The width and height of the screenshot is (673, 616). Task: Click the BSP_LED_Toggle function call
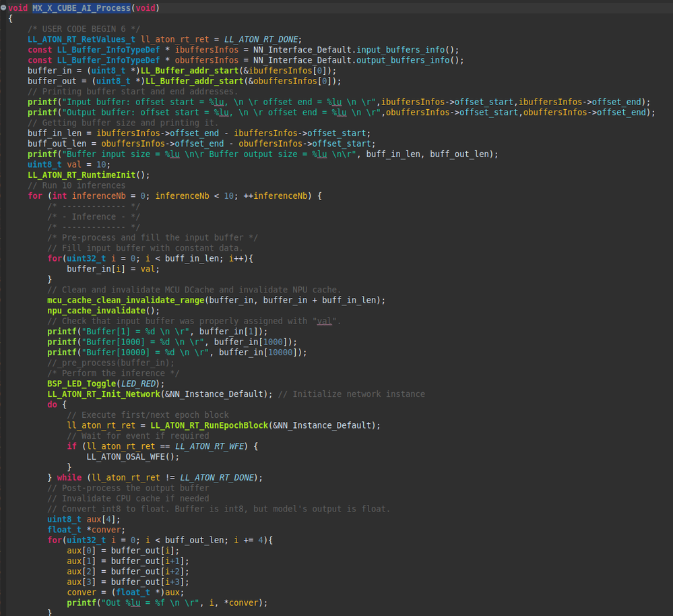tap(82, 383)
